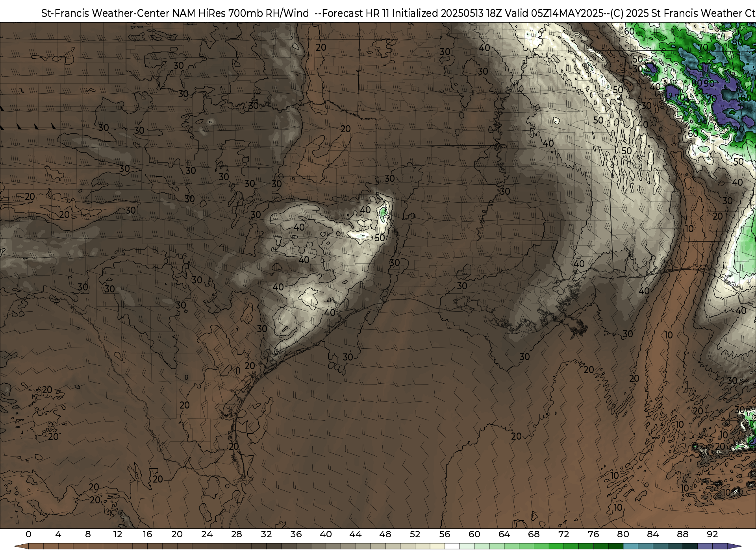This screenshot has height=551, width=756.
Task: Click the colorbar label '92'
Action: click(712, 534)
